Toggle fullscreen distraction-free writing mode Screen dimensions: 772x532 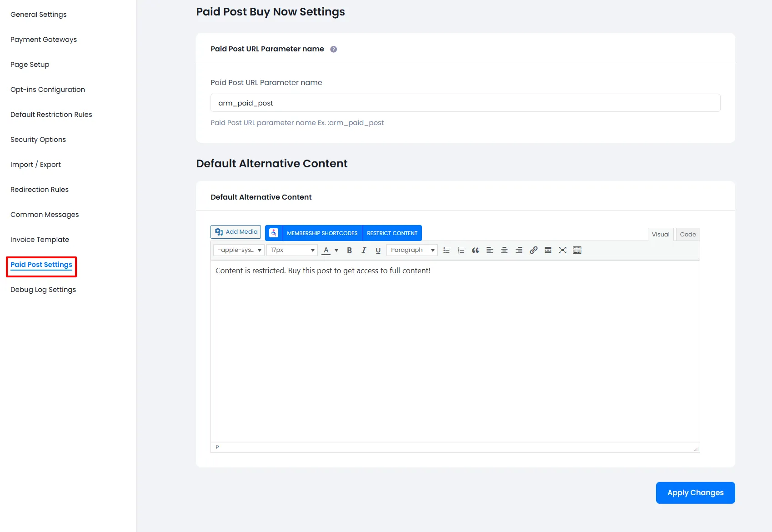pos(562,250)
